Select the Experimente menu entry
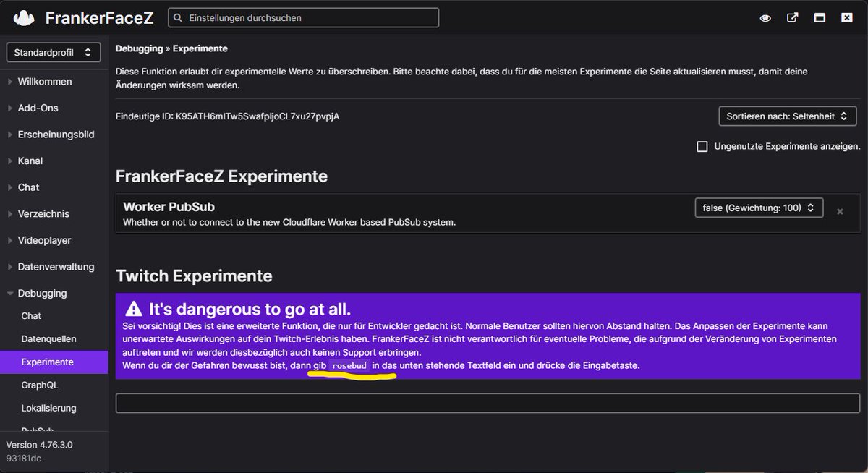Image resolution: width=868 pixels, height=473 pixels. (54, 362)
